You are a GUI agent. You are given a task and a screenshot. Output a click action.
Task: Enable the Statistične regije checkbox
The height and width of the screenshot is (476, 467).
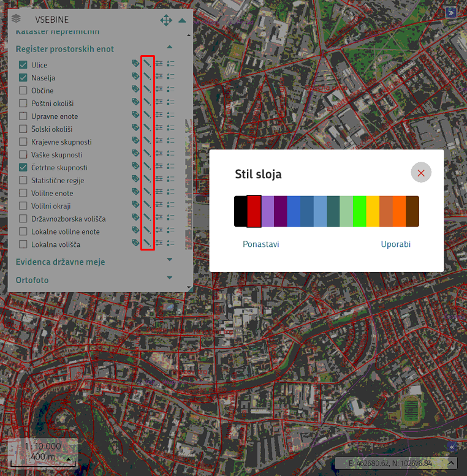point(23,180)
